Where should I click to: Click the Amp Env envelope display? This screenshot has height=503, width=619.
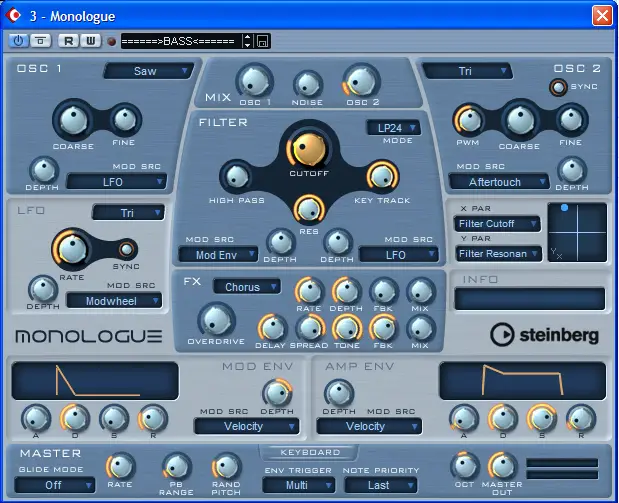[522, 380]
